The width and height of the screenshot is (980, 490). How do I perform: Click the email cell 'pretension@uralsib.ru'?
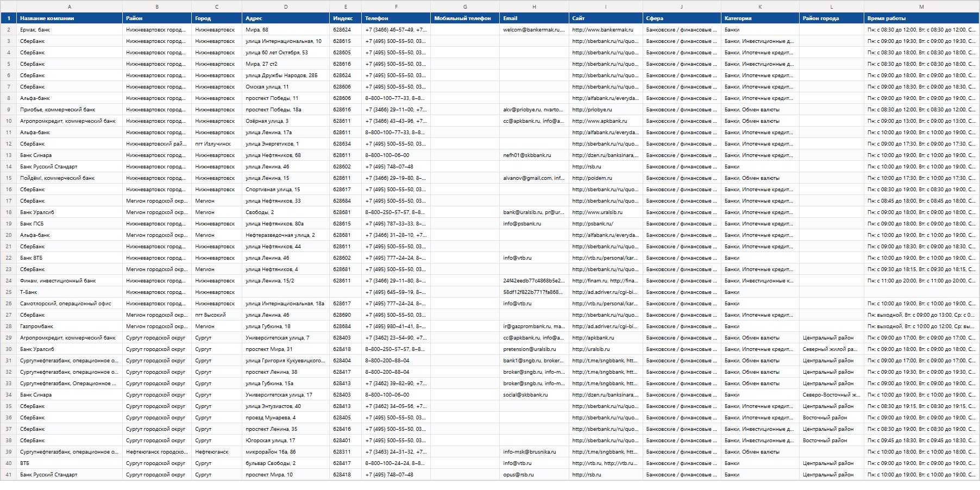coord(534,349)
